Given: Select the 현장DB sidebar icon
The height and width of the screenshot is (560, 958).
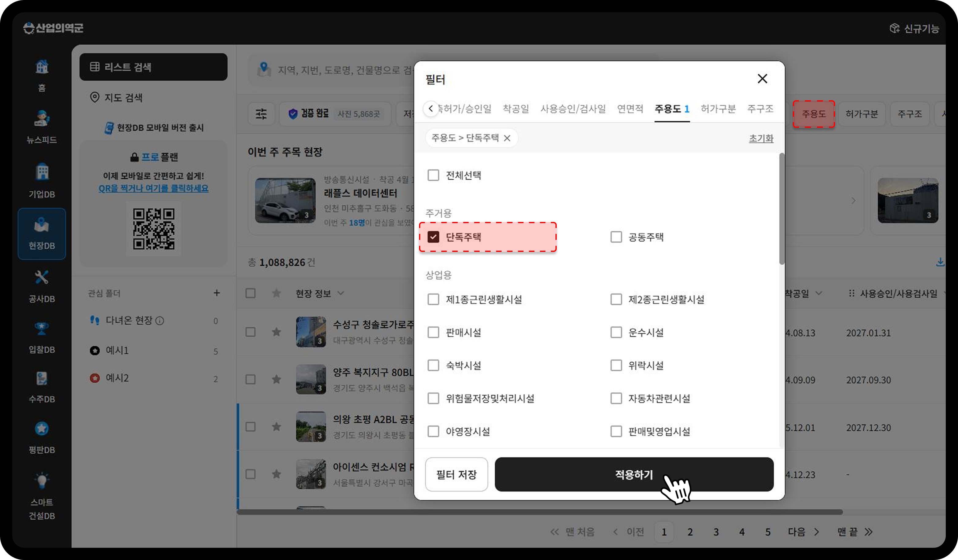Looking at the screenshot, I should click(42, 225).
